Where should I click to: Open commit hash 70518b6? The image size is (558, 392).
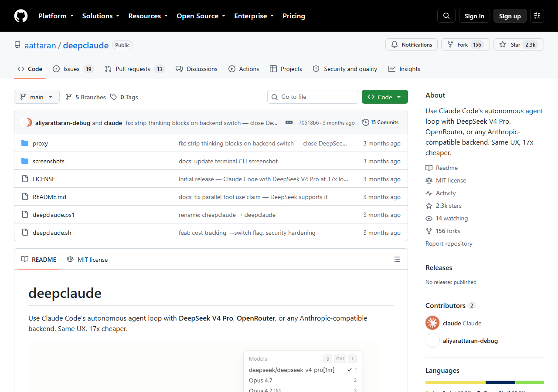[309, 123]
